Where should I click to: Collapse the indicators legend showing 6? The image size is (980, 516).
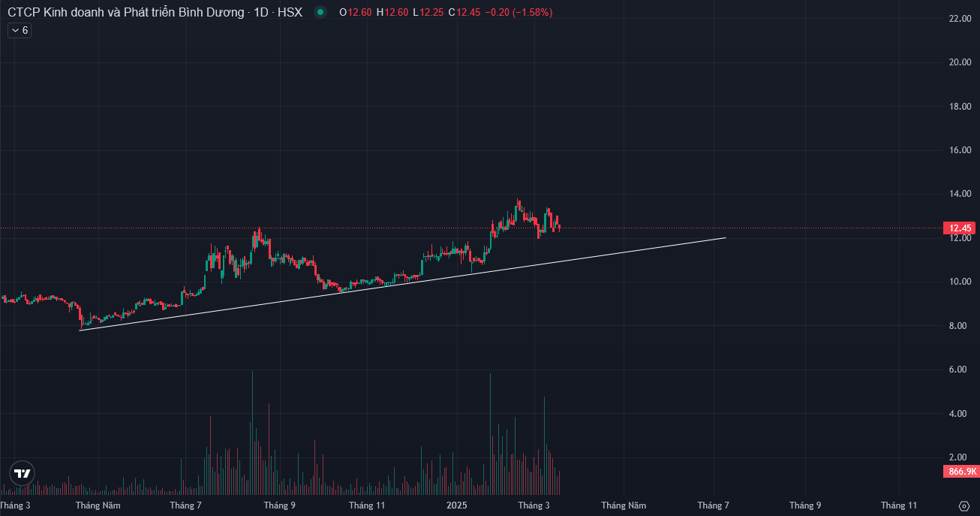pos(20,31)
